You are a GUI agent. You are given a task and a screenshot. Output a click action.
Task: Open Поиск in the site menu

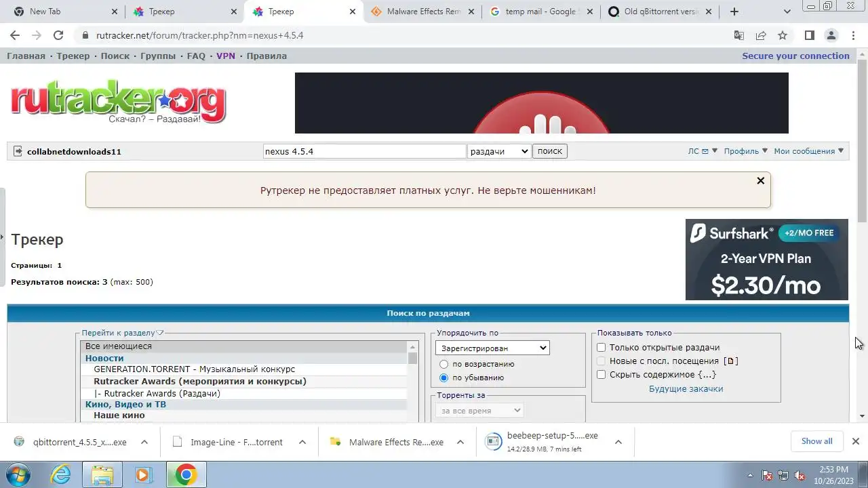tap(115, 56)
